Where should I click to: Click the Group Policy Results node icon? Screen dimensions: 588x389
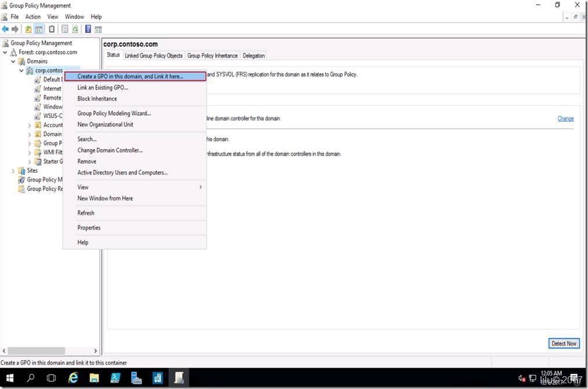(22, 189)
